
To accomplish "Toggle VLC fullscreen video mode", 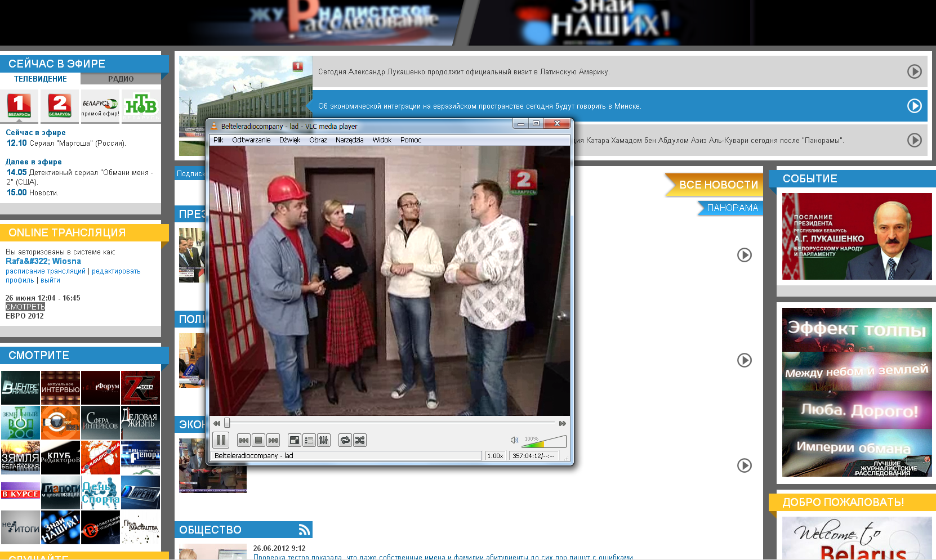I will [294, 440].
